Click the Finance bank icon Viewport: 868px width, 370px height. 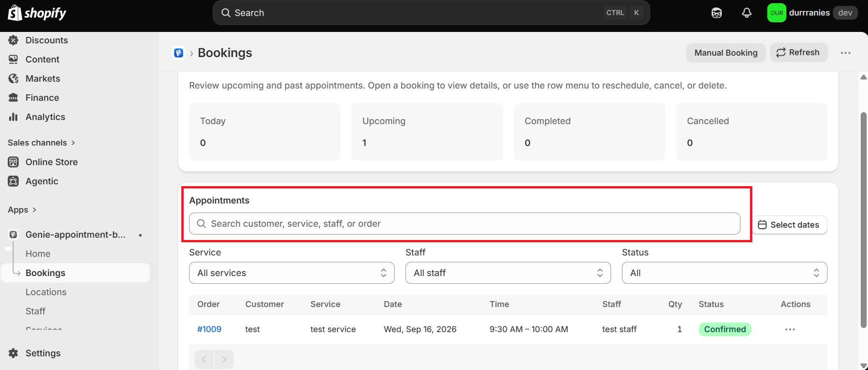13,98
